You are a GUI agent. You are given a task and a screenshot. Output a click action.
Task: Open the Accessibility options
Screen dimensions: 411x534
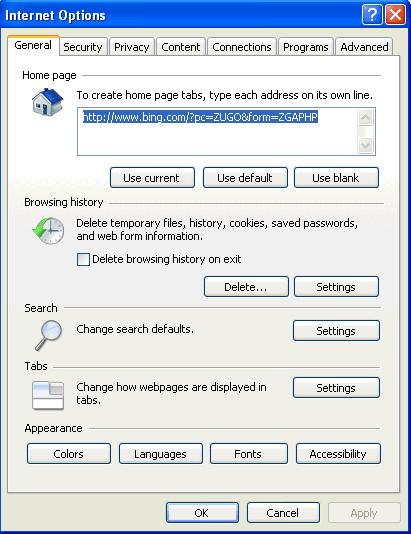click(x=338, y=454)
